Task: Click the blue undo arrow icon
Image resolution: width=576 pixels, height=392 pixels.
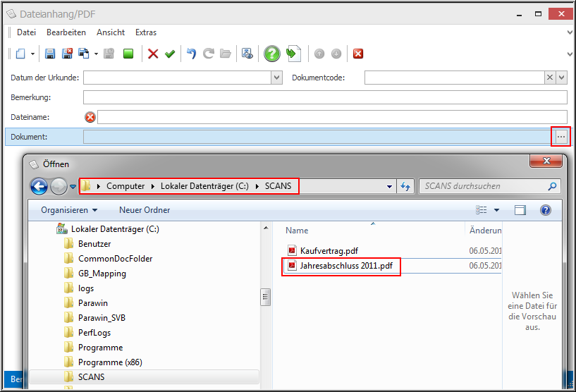Action: [x=191, y=54]
